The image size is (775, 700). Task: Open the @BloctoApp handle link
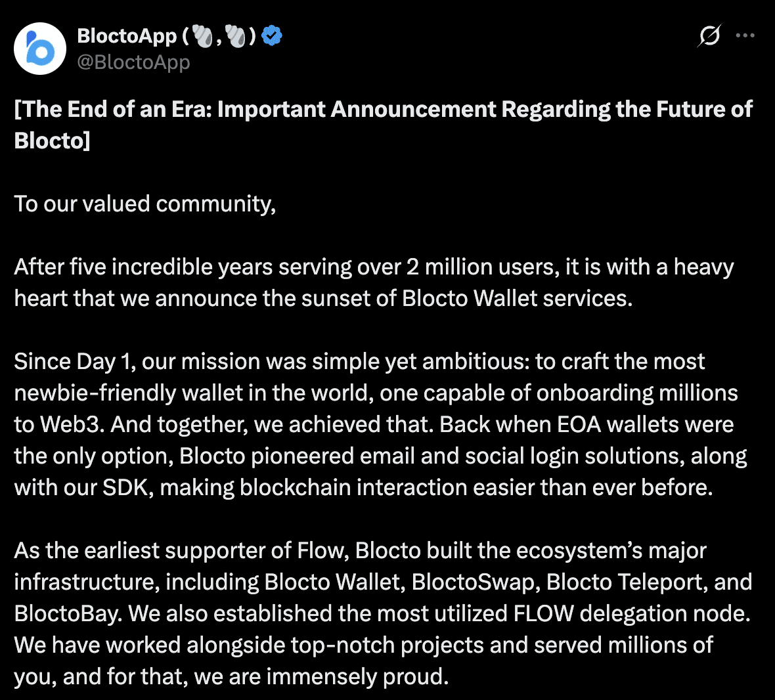(x=133, y=62)
